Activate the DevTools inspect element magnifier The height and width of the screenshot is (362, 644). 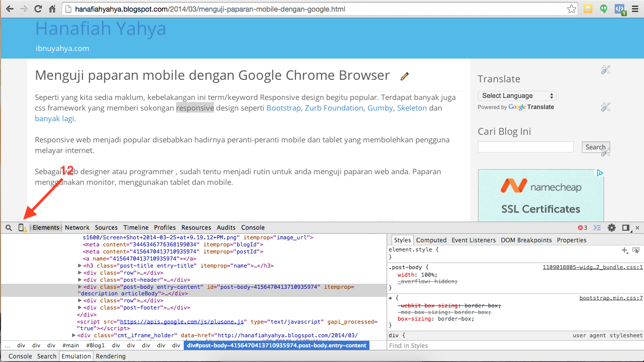9,228
